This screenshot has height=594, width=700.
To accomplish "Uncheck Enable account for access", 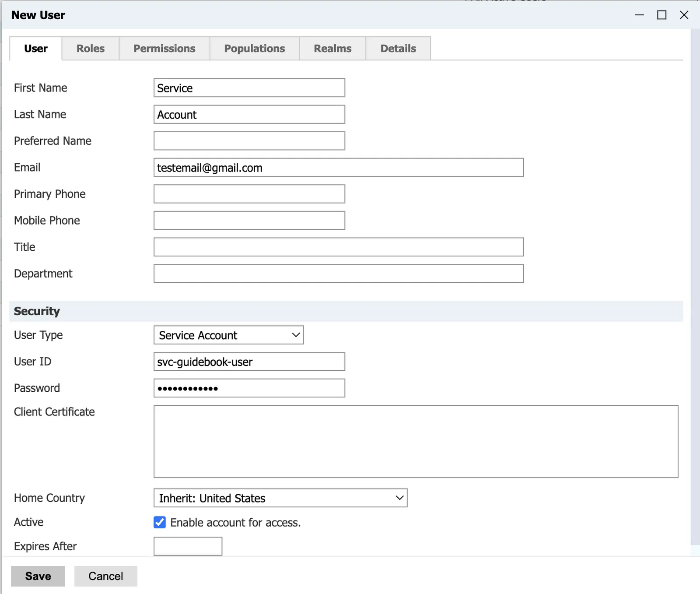I will pos(160,522).
